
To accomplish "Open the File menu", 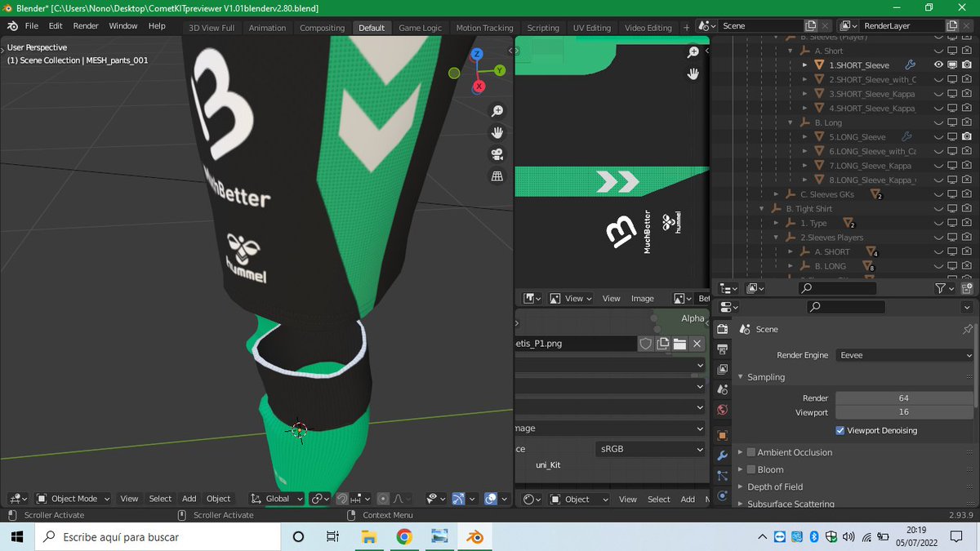I will tap(31, 26).
